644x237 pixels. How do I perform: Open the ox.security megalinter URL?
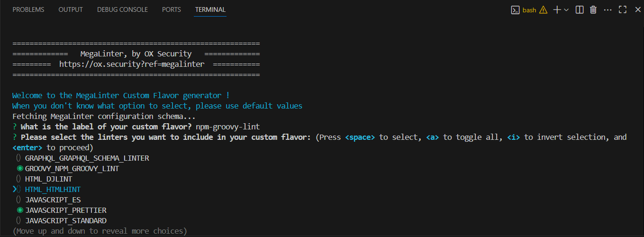click(132, 64)
